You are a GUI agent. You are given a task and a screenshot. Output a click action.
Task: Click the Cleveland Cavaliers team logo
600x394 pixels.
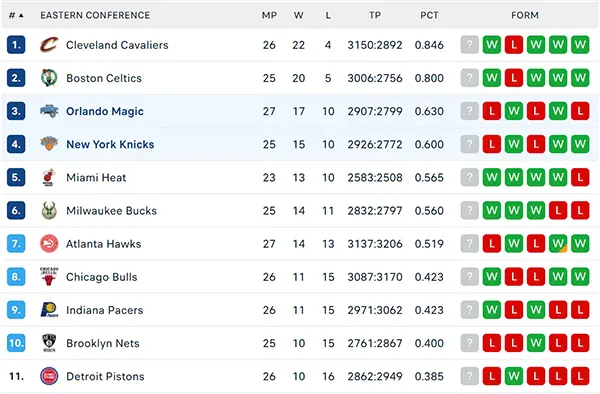tap(49, 45)
